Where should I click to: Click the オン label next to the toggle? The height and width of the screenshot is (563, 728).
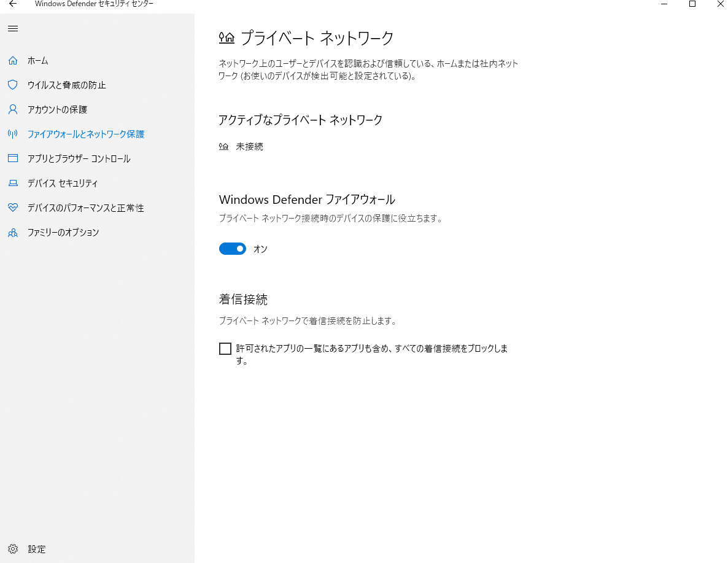(260, 249)
